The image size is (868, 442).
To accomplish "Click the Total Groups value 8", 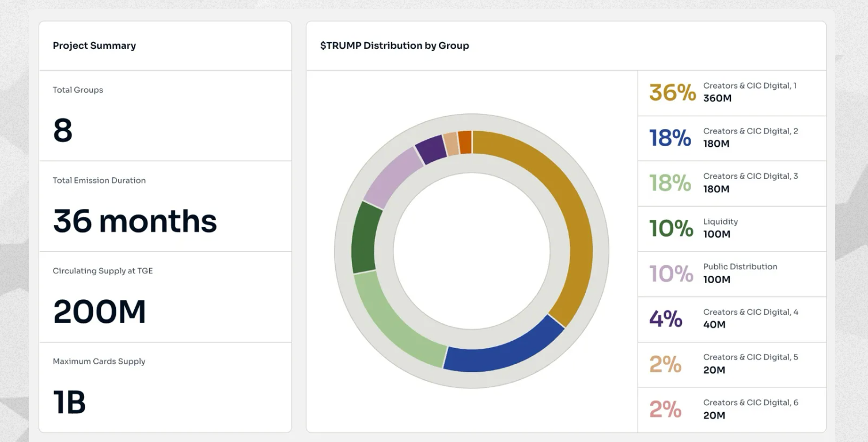I will [x=63, y=131].
